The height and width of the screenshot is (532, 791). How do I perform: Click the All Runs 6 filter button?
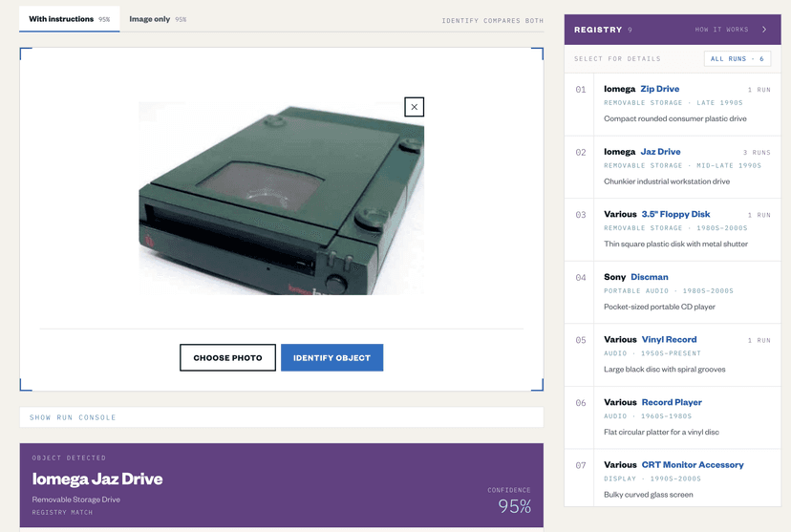point(737,58)
